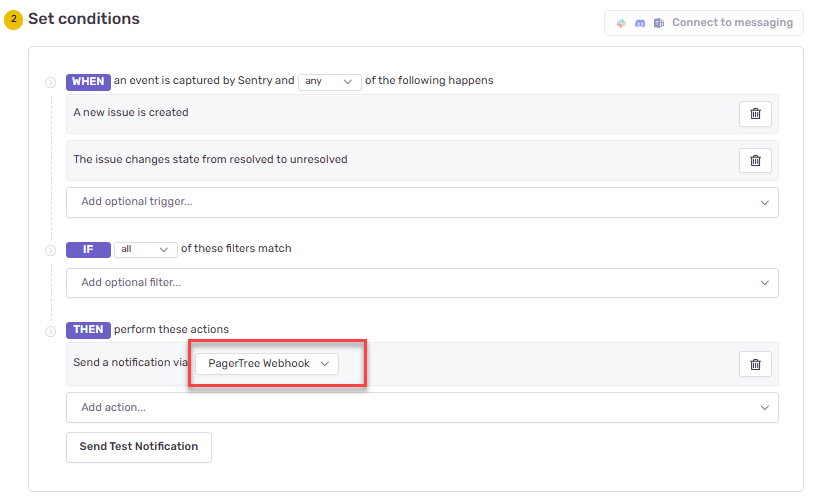This screenshot has width=823, height=502.
Task: Click the circle marker beside the IF badge
Action: (50, 250)
